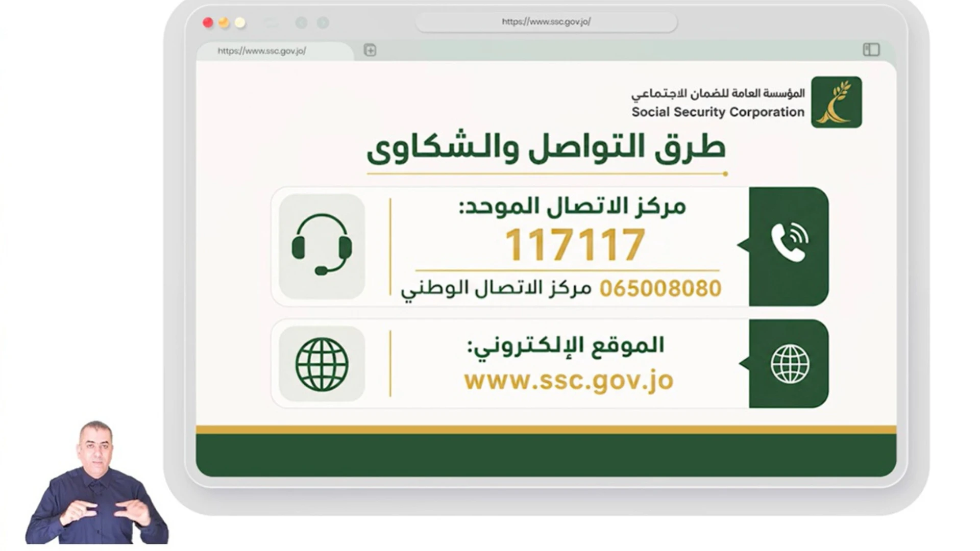The height and width of the screenshot is (551, 980).
Task: Click the reload icon in browser mockup
Action: pyautogui.click(x=271, y=22)
